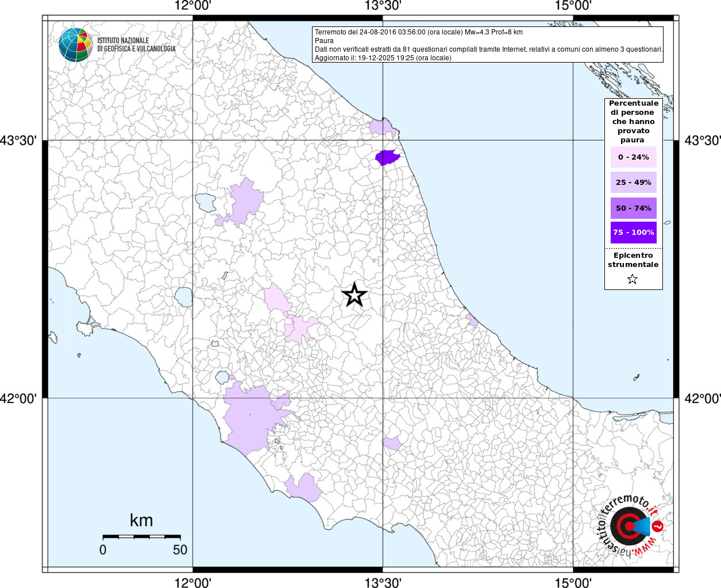Select the 75 - 100% legend swatch
The width and height of the screenshot is (721, 588).
click(x=633, y=233)
